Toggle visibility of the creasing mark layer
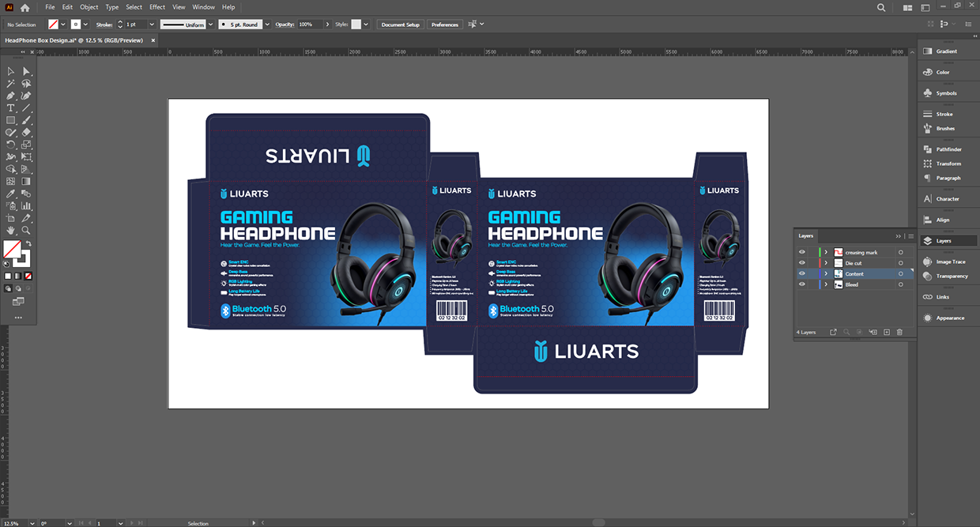The width and height of the screenshot is (980, 527). click(x=801, y=251)
